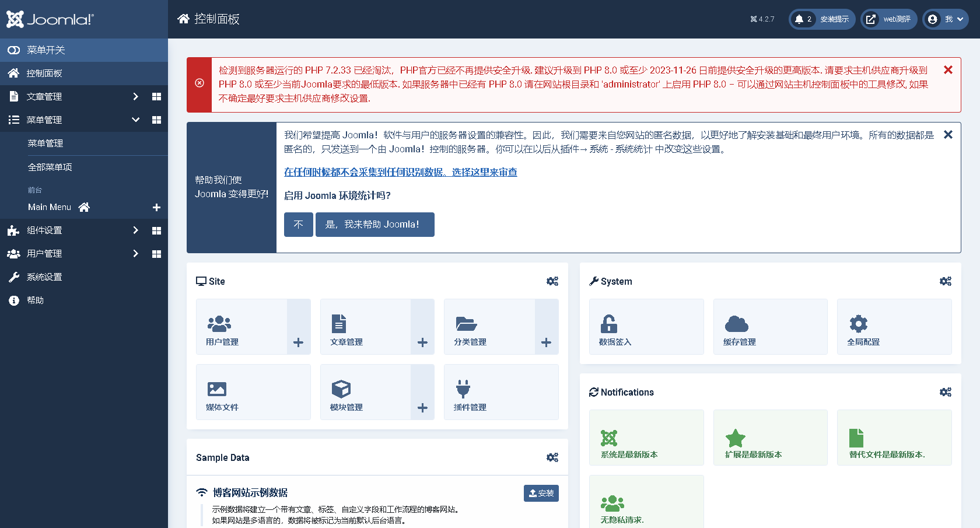Open 媒体文件 image icon
The image size is (980, 528).
pyautogui.click(x=216, y=389)
